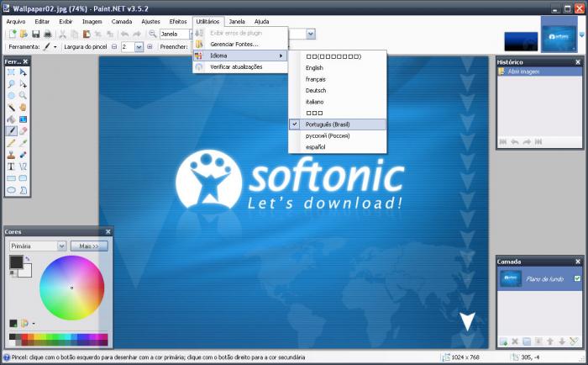
Task: Select the Clone Stamp tool
Action: 12,155
